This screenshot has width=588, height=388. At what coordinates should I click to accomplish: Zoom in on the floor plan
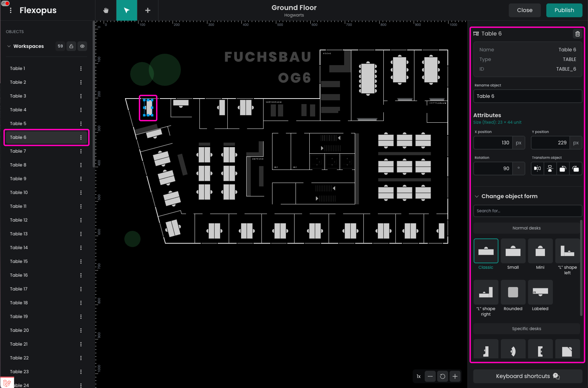(x=455, y=376)
